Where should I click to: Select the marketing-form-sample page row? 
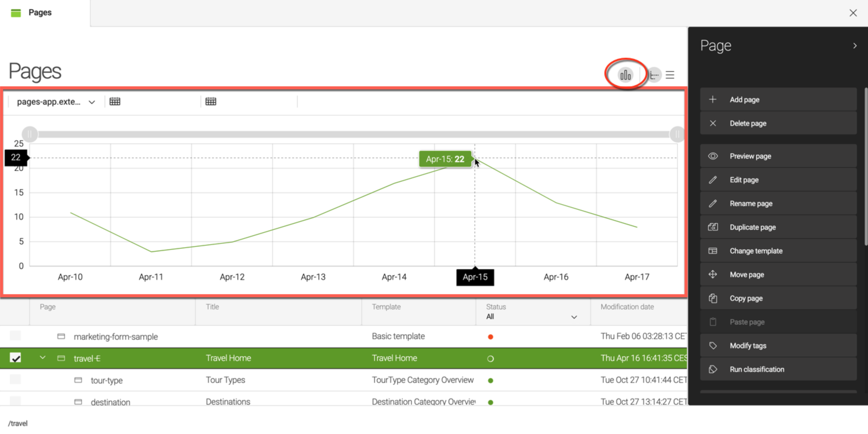coord(343,336)
